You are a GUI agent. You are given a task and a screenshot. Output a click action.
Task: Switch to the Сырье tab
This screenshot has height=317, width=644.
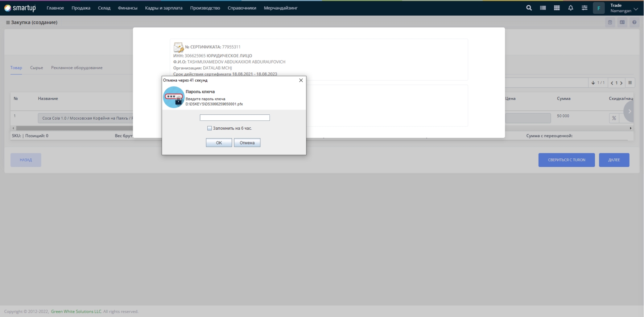[37, 68]
